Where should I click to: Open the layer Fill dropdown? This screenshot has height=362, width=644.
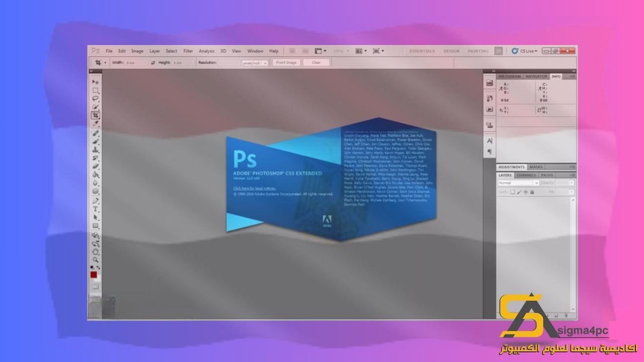(572, 192)
